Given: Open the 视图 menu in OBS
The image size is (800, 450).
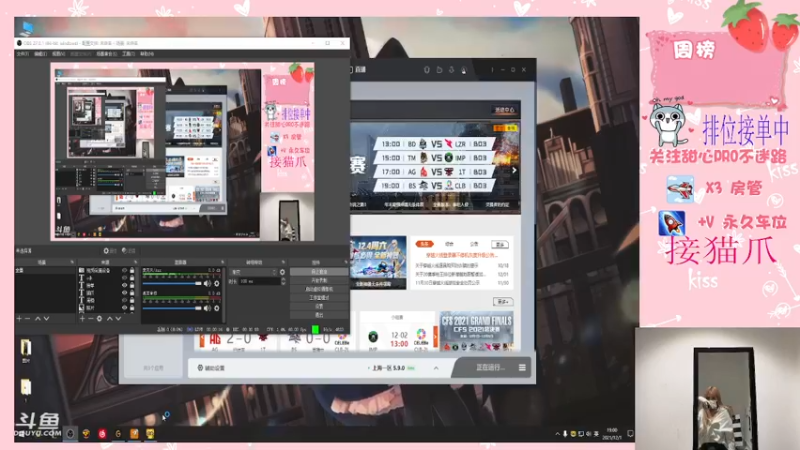Looking at the screenshot, I should (x=59, y=54).
